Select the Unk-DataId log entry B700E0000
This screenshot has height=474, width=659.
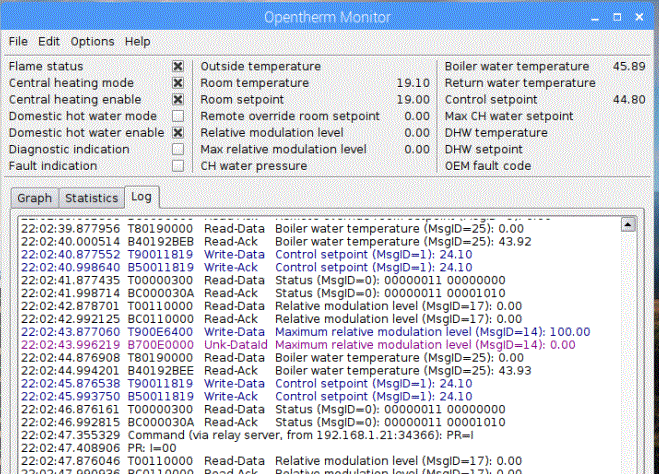(x=298, y=345)
